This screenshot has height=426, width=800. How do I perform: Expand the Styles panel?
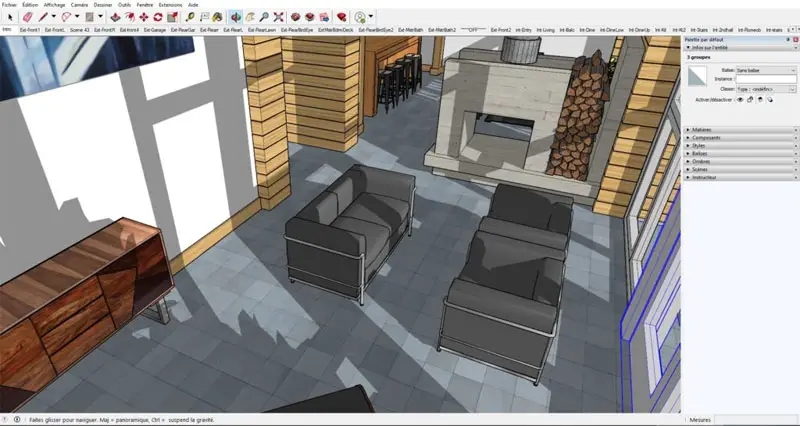click(x=740, y=145)
